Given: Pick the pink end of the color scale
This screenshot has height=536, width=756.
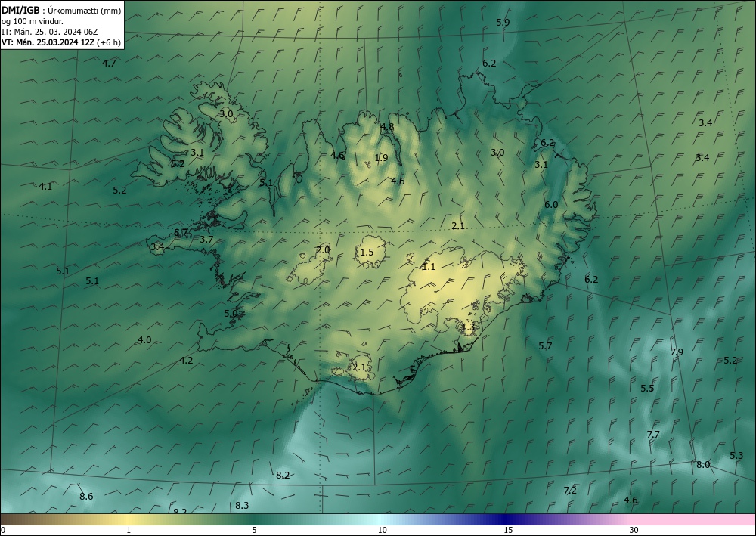Looking at the screenshot, I should pyautogui.click(x=694, y=519).
